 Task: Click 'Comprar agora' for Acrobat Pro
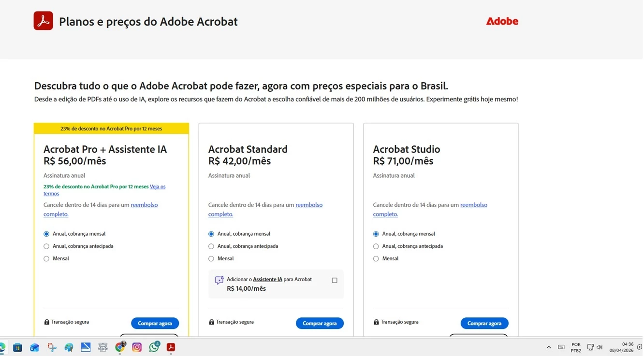[x=155, y=323]
